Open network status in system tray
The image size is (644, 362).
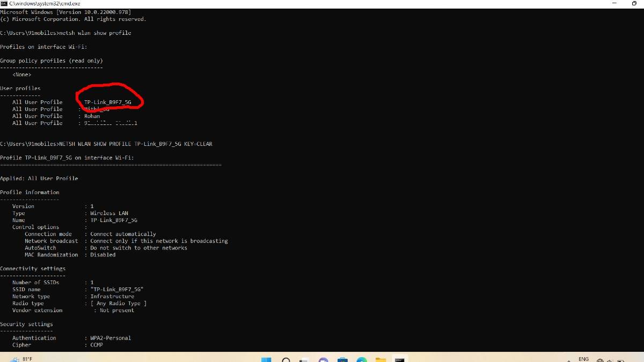(600, 360)
